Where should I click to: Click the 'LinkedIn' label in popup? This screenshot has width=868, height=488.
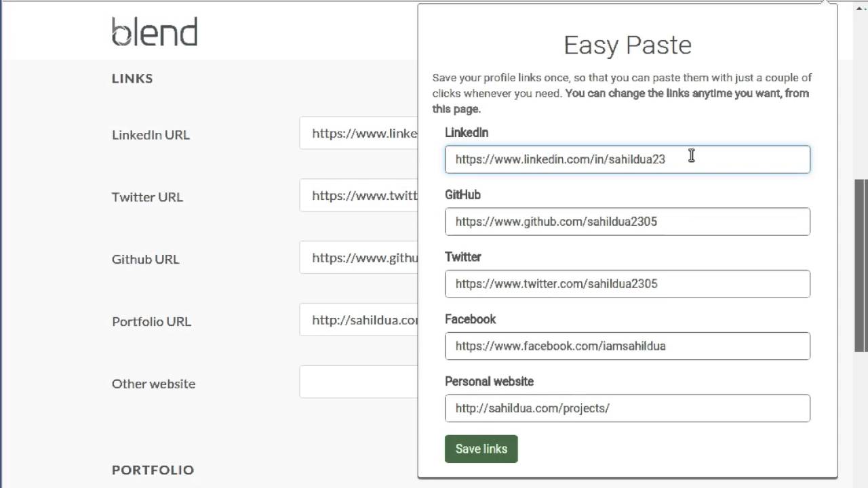(467, 132)
